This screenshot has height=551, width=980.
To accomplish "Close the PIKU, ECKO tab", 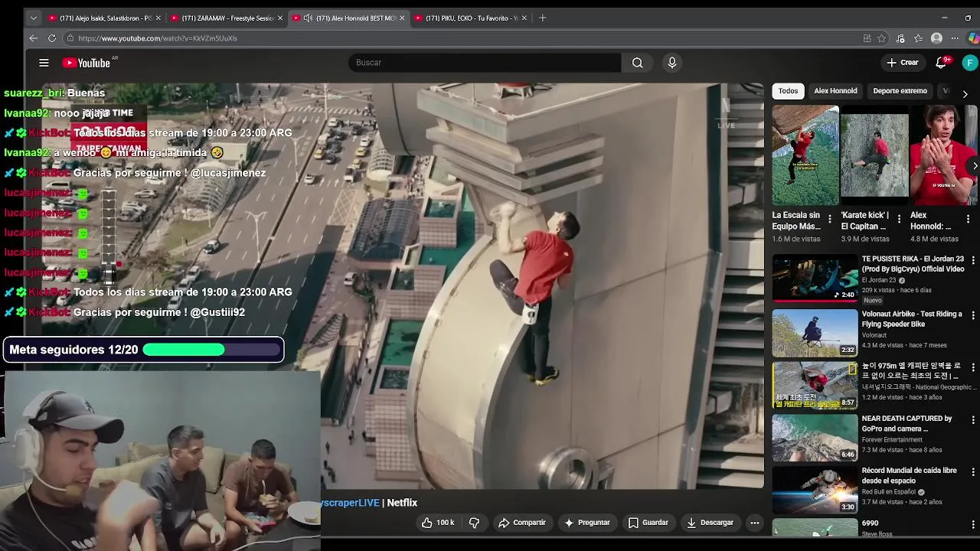I will pyautogui.click(x=524, y=18).
